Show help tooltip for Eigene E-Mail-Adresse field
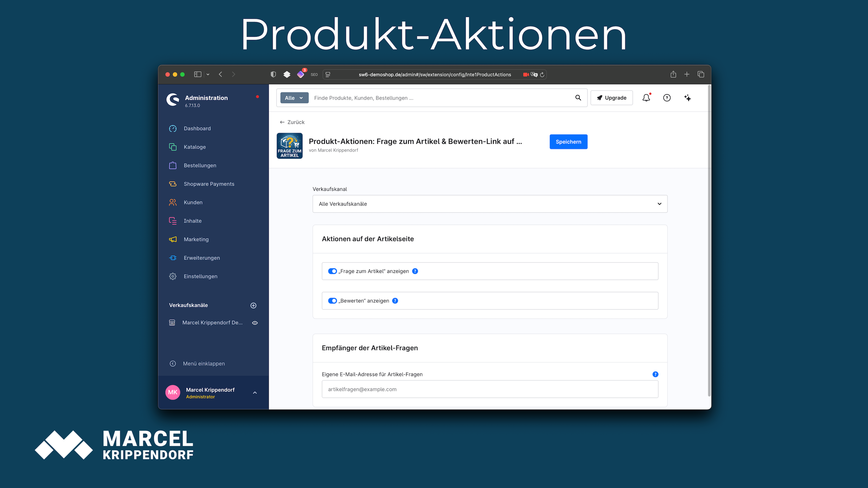The height and width of the screenshot is (488, 868). click(655, 374)
